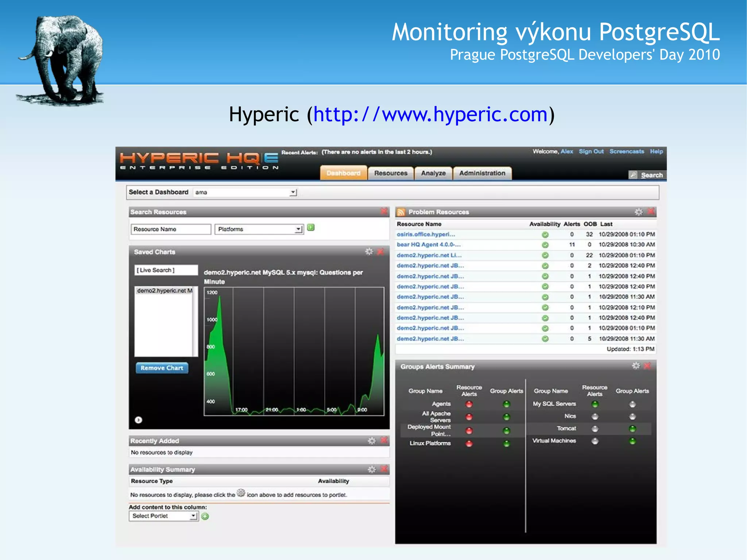Click red resource alert for Deployed Mount Point
This screenshot has height=560, width=747.
[469, 431]
